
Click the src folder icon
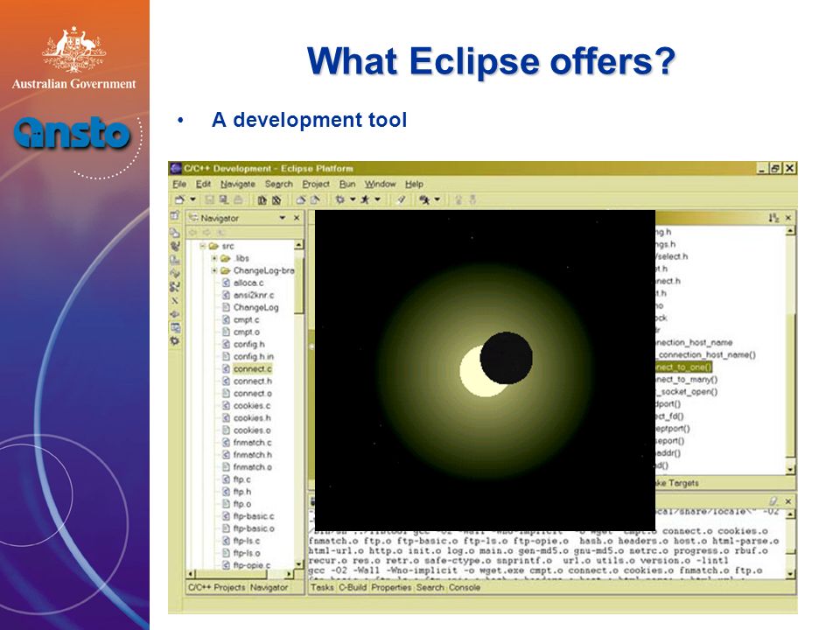click(213, 246)
